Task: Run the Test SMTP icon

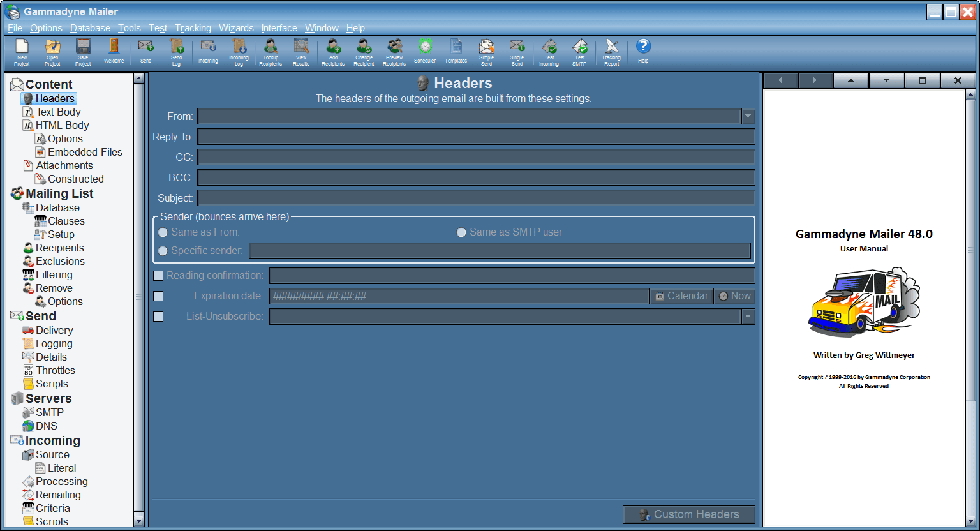Action: click(579, 52)
